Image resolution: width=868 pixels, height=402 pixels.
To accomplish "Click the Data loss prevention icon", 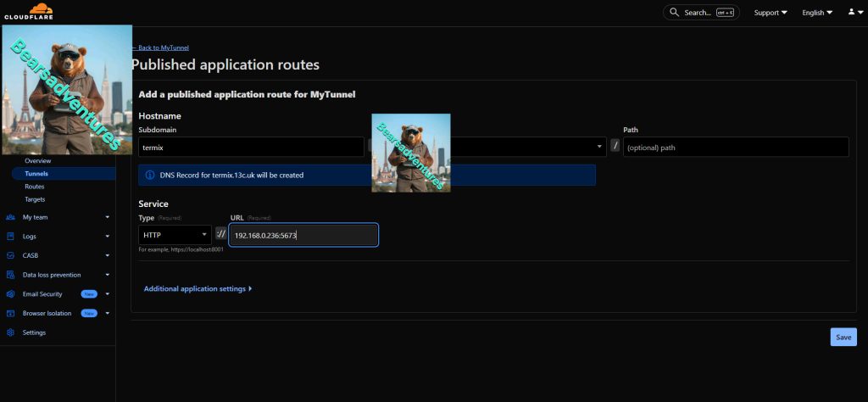I will pyautogui.click(x=10, y=275).
